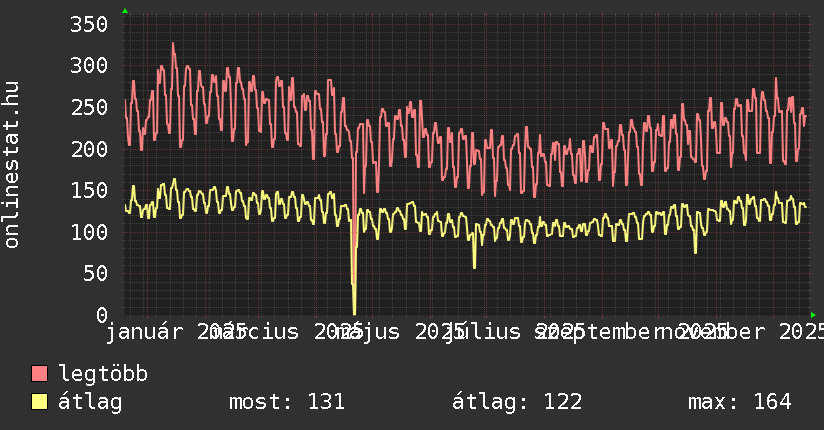This screenshot has width=824, height=430.
Task: Click the "január 2025" x-axis label
Action: tap(165, 331)
